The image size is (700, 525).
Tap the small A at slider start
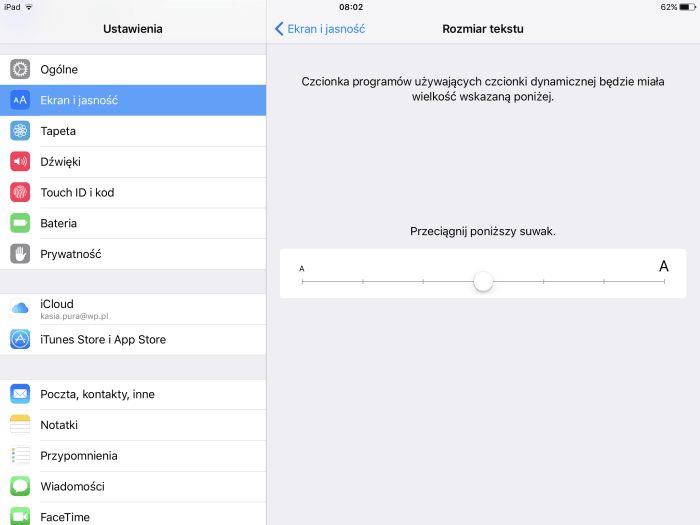(x=302, y=269)
